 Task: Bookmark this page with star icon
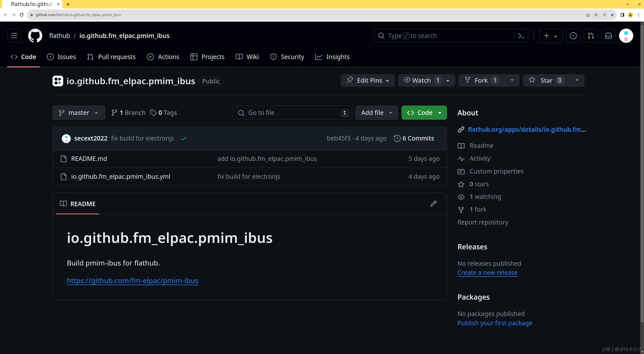[x=612, y=15]
